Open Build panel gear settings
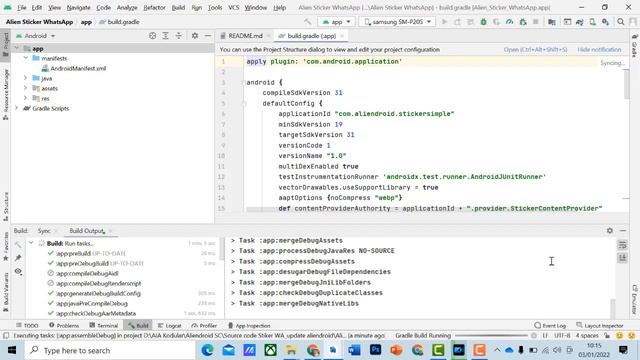This screenshot has width=640, height=360. 610,231
